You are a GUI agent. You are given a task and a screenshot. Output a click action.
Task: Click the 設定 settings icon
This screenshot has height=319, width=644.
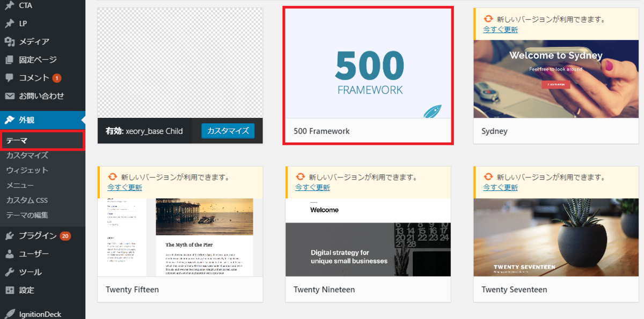[9, 290]
